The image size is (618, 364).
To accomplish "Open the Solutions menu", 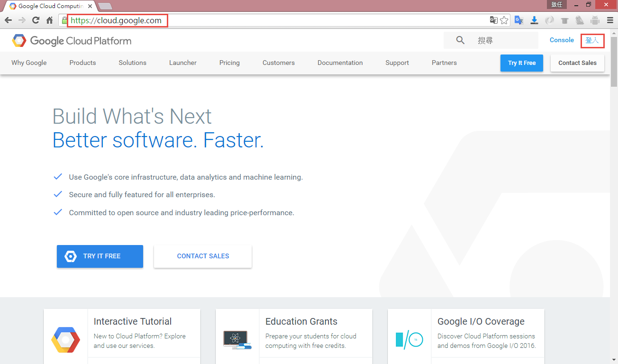I will [x=132, y=63].
